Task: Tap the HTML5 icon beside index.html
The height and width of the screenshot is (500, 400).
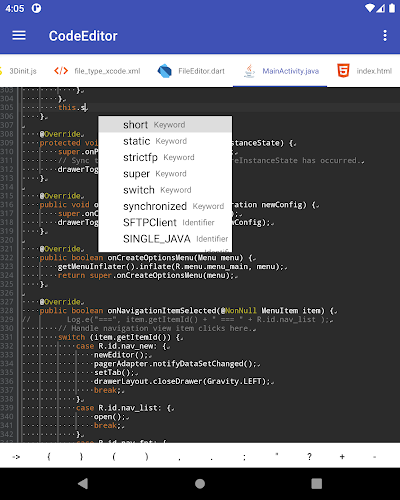Action: click(343, 71)
